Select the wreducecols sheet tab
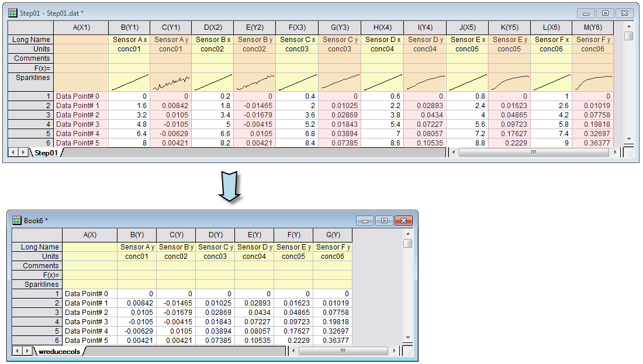The height and width of the screenshot is (364, 643). pyautogui.click(x=60, y=351)
